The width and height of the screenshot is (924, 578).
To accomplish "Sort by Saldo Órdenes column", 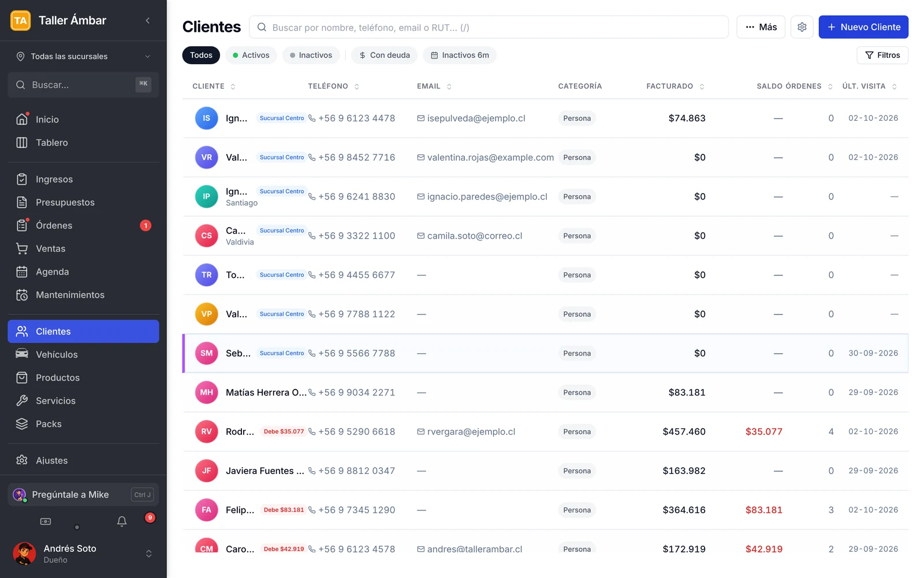I will coord(795,86).
